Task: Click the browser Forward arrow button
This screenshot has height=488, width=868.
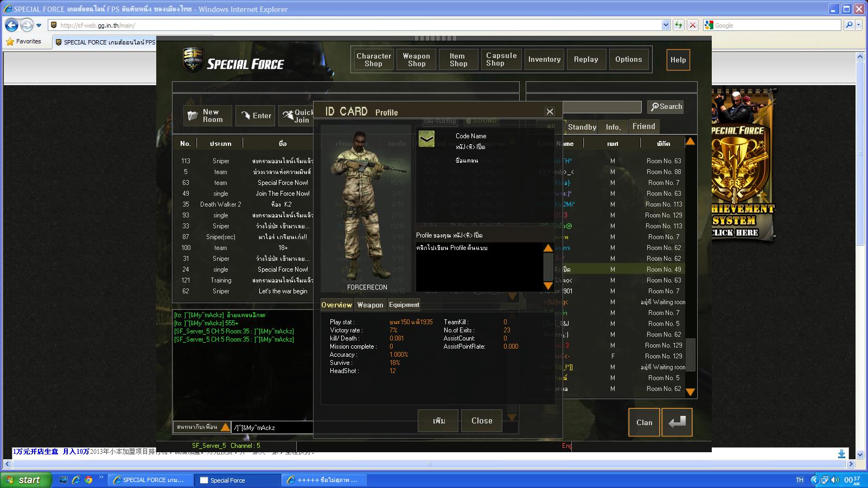Action: [26, 25]
